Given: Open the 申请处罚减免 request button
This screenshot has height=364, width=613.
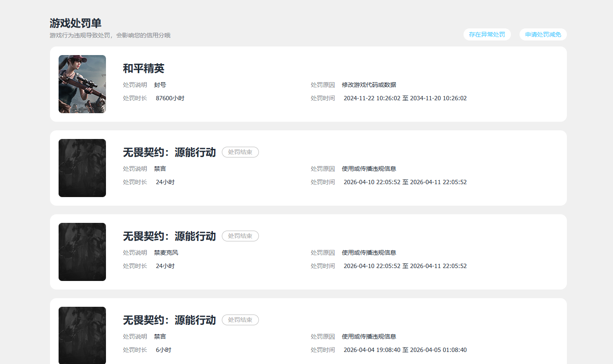Looking at the screenshot, I should coord(543,34).
